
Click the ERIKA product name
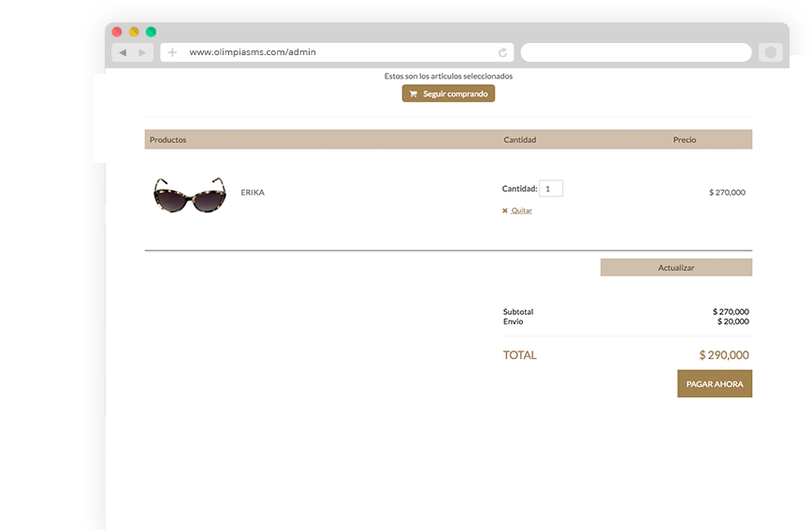click(253, 193)
